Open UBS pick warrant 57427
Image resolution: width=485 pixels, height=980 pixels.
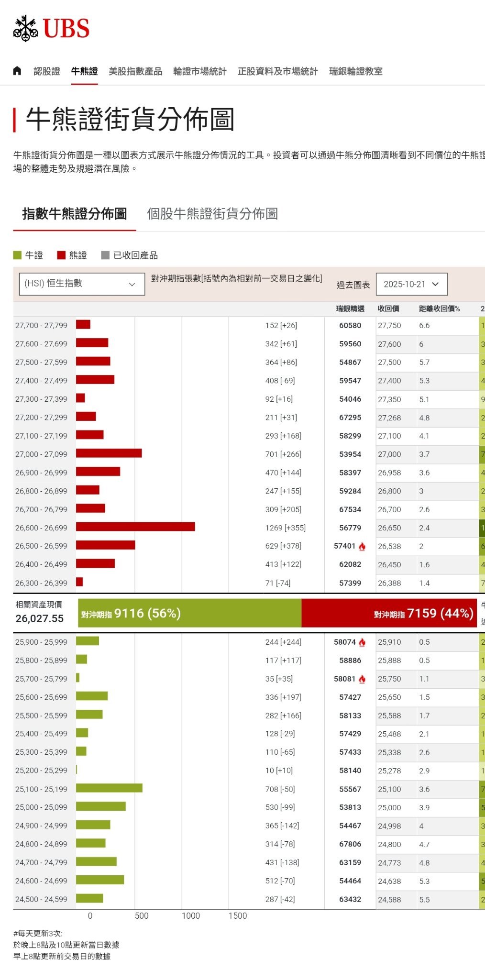350,697
